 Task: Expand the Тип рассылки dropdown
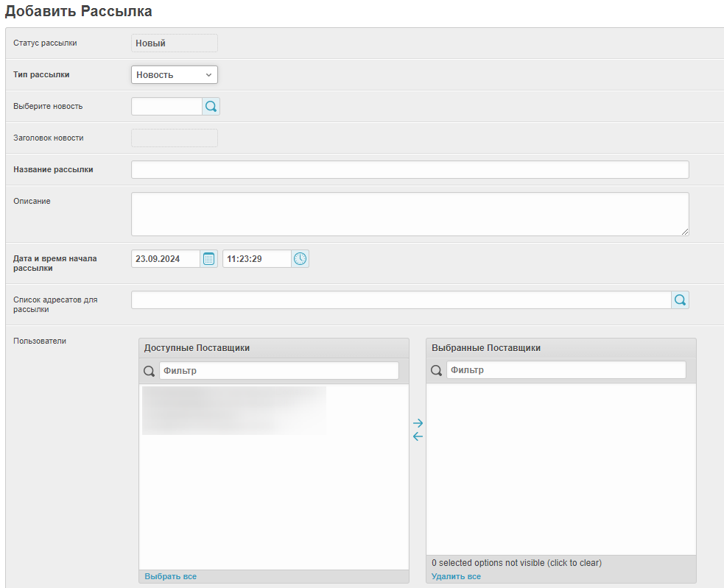[174, 75]
